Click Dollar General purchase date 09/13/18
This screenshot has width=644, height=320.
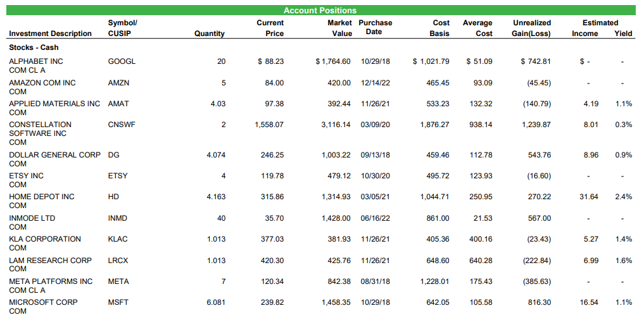click(x=376, y=155)
